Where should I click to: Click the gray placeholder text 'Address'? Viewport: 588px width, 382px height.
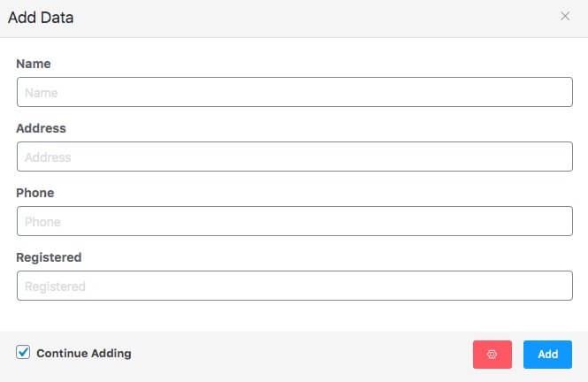click(48, 157)
